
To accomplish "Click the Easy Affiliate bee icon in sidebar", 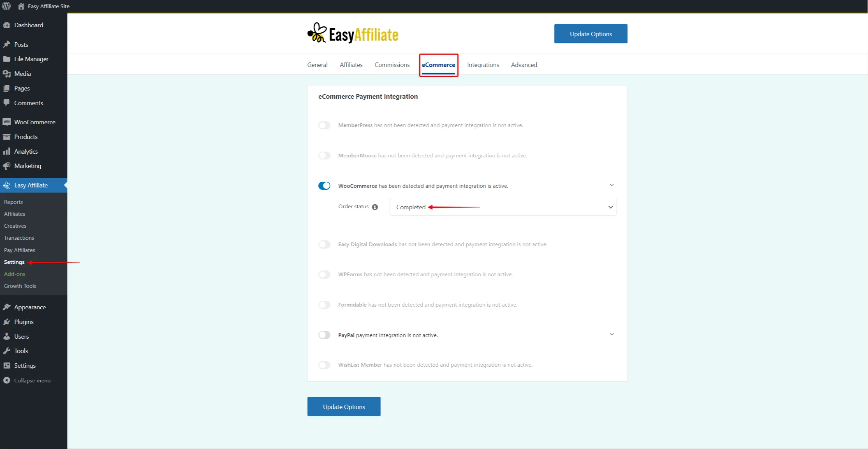I will [x=6, y=185].
